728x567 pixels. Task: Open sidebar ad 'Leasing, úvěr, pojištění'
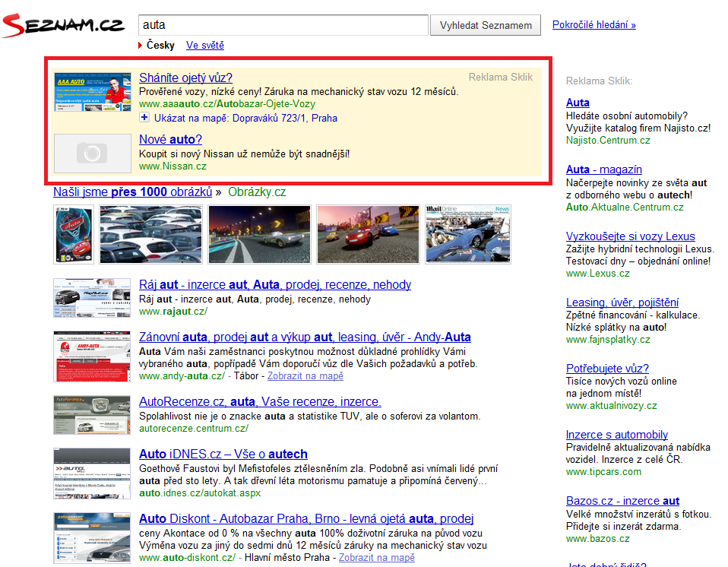point(622,303)
